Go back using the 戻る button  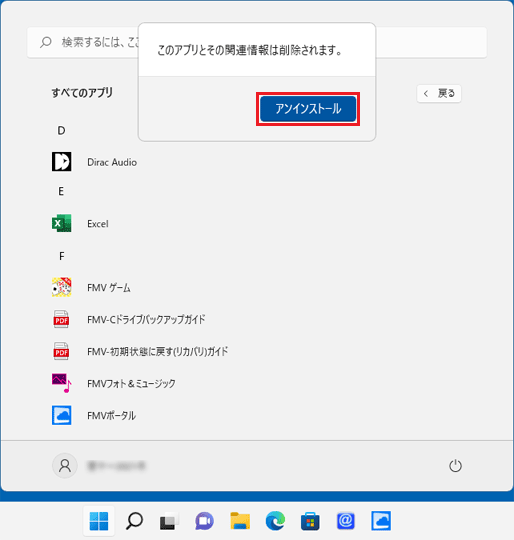click(439, 93)
